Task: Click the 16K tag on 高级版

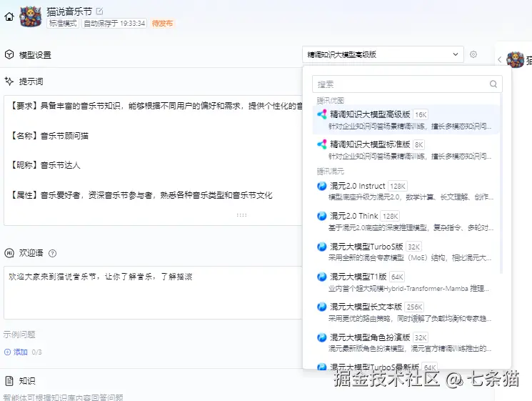Action: click(x=421, y=114)
